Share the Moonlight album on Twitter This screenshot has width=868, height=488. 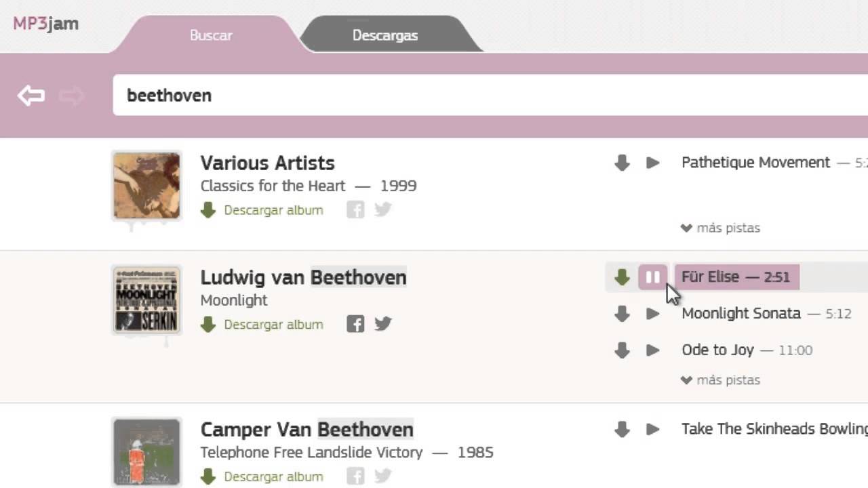tap(383, 324)
